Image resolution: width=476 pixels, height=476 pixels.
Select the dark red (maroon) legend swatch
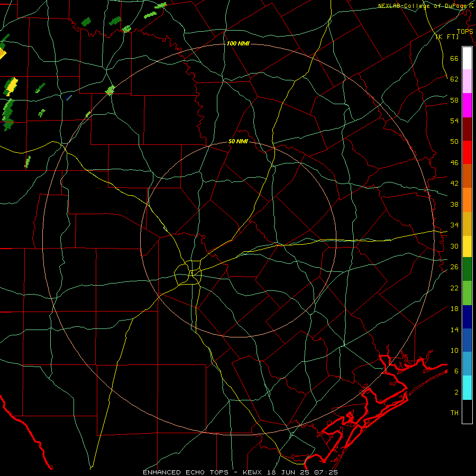(x=467, y=129)
